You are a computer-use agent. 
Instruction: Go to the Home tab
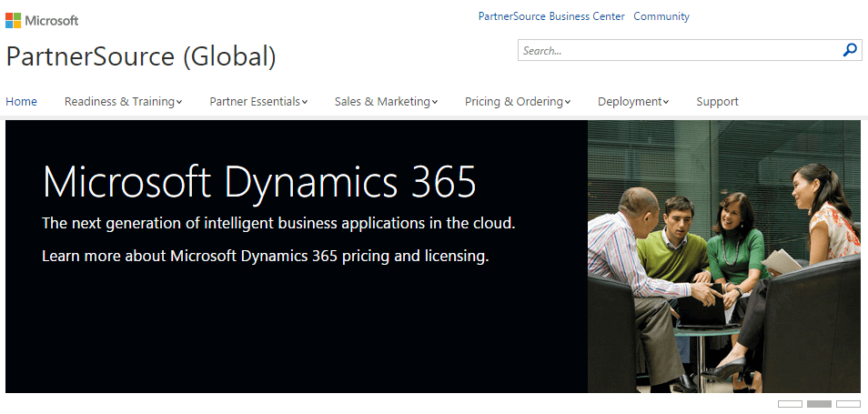[x=21, y=102]
